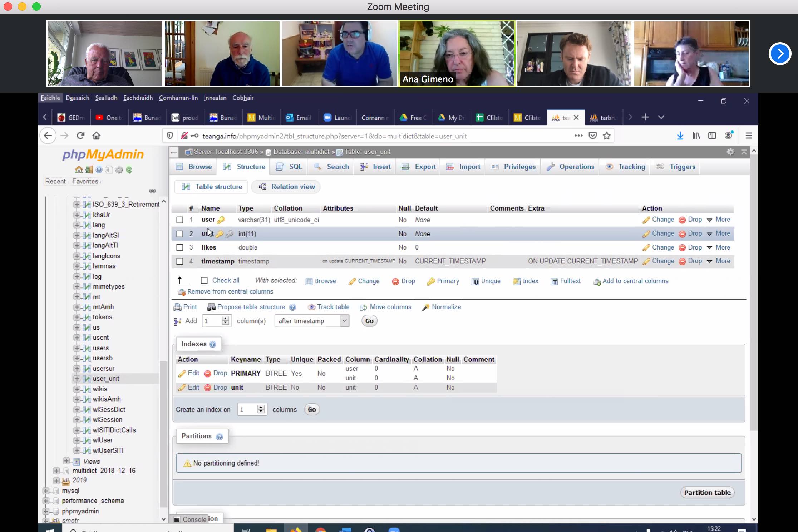The width and height of the screenshot is (798, 532).
Task: Open the browser downloads arrow icon
Action: [x=680, y=136]
